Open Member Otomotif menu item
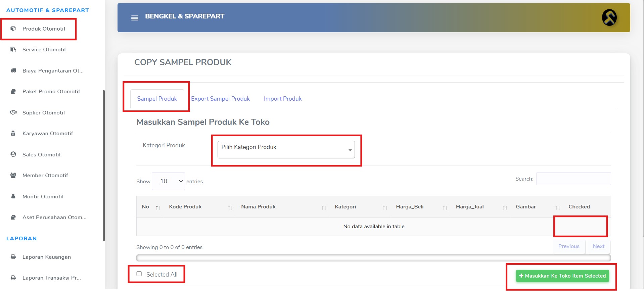Image resolution: width=644 pixels, height=291 pixels. (45, 175)
